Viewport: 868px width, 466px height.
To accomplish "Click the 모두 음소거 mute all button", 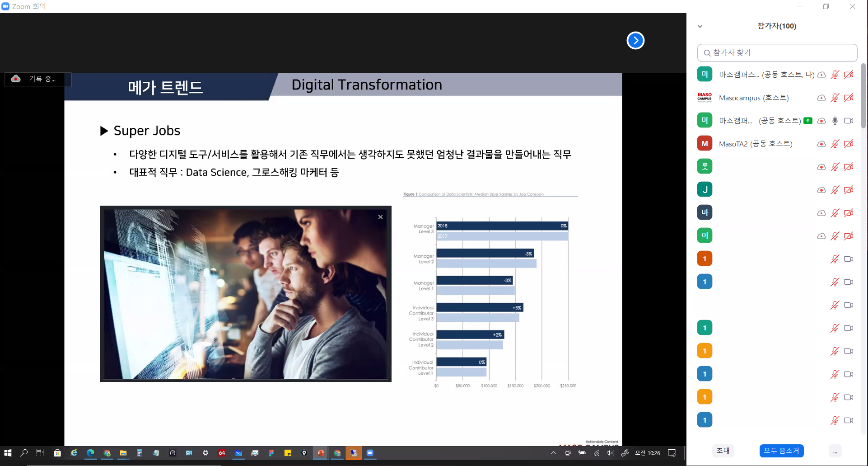I will click(x=781, y=451).
